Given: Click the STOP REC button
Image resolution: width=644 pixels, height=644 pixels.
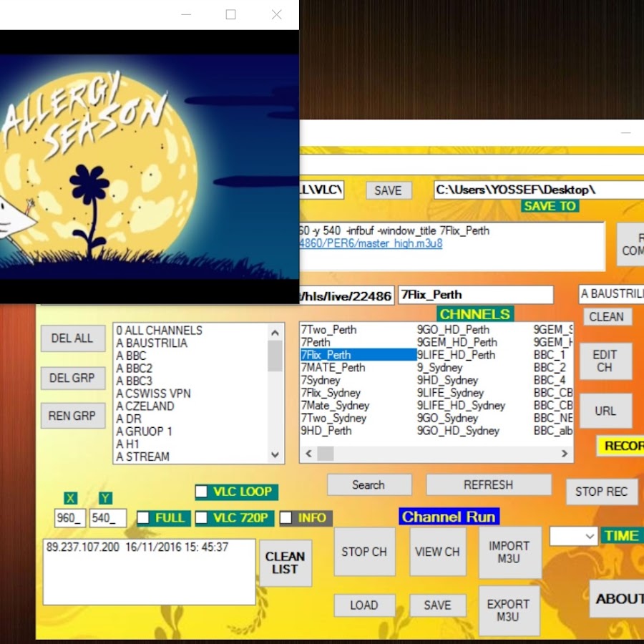Looking at the screenshot, I should [x=602, y=492].
